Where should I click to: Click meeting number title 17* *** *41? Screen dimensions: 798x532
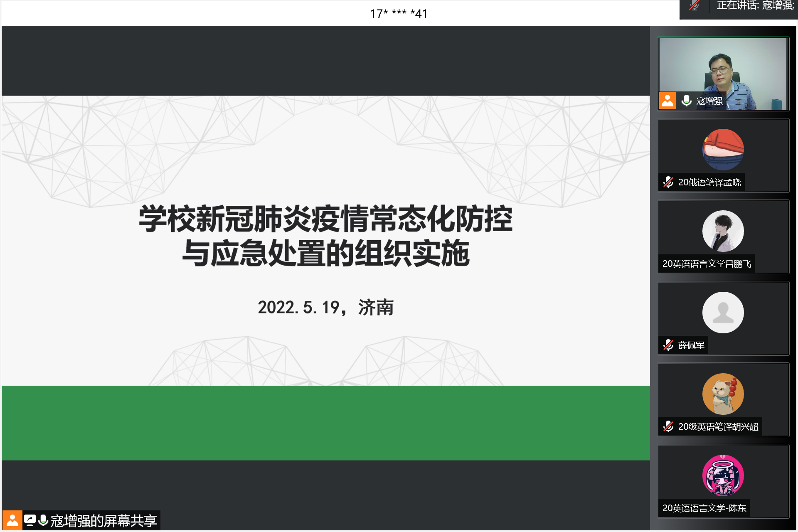tap(399, 14)
